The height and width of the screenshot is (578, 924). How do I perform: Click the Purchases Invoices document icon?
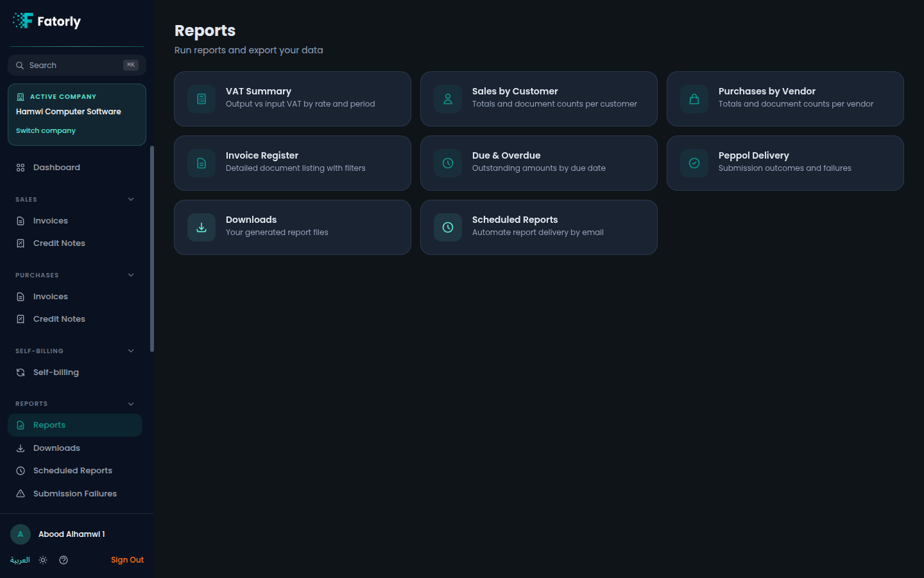(21, 297)
